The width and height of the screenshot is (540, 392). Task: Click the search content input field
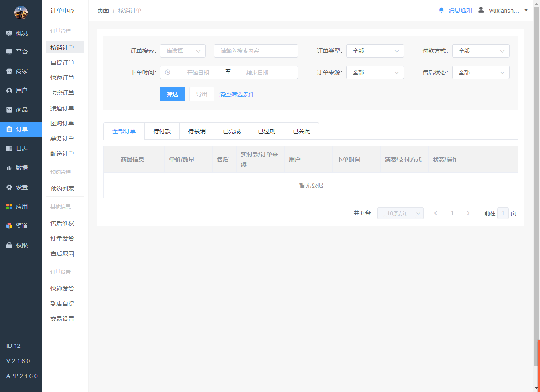coord(256,51)
